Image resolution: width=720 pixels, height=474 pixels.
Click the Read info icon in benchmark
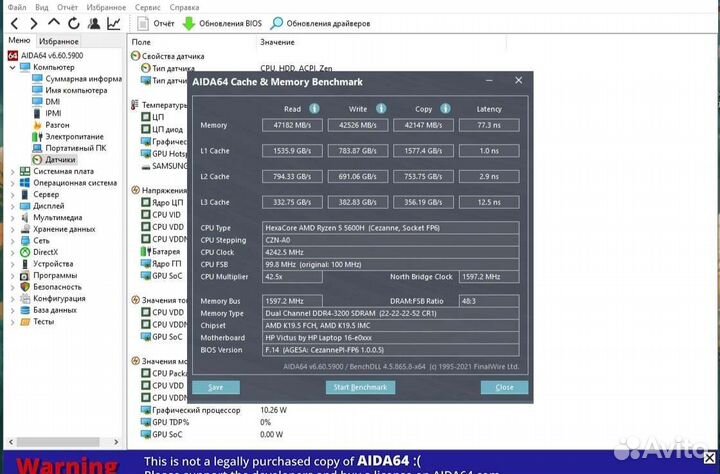pyautogui.click(x=314, y=108)
